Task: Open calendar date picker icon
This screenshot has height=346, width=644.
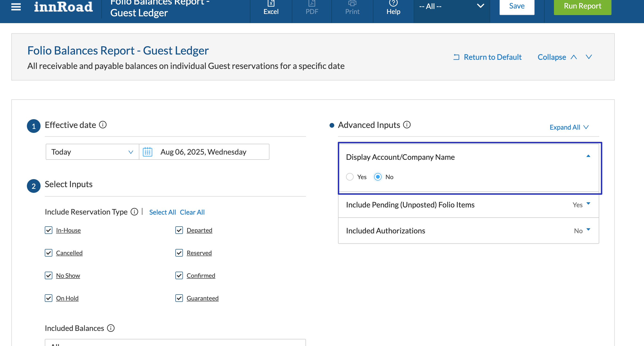Action: (x=148, y=152)
